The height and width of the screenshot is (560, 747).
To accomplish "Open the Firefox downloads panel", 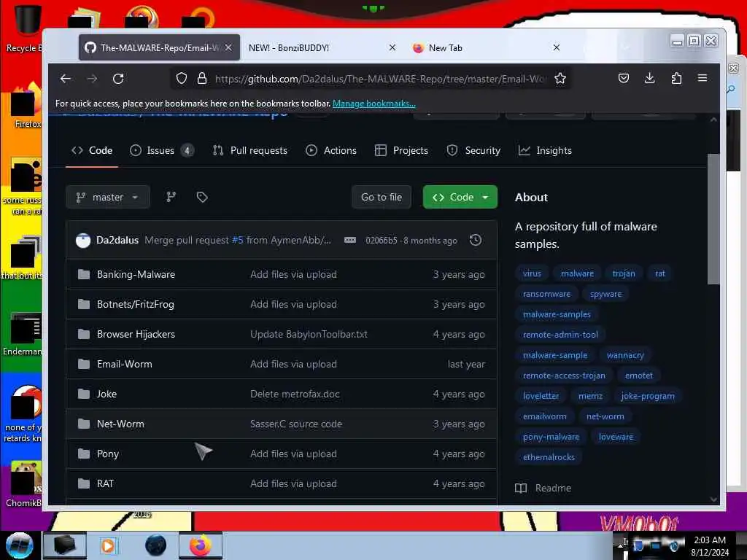I will click(x=649, y=78).
